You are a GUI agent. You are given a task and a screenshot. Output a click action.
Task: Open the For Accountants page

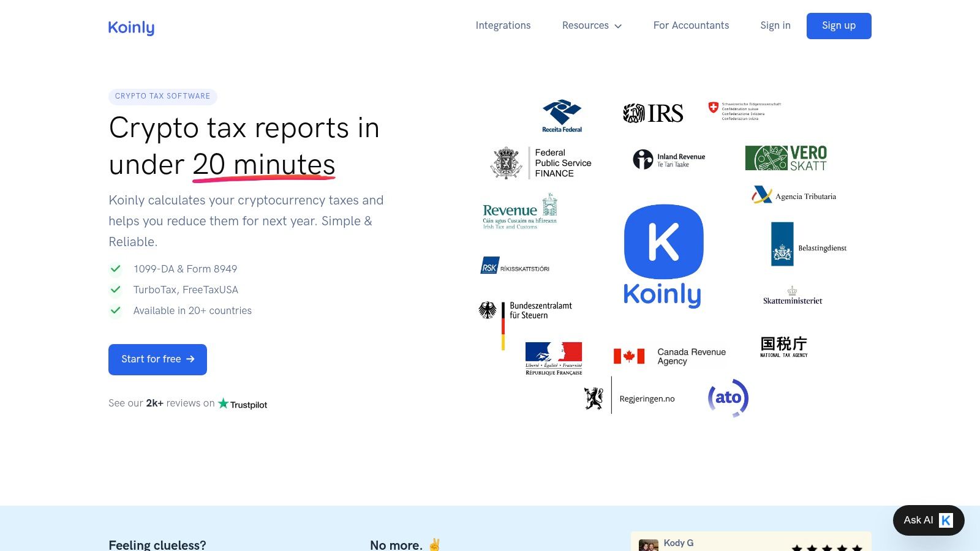[x=691, y=25]
